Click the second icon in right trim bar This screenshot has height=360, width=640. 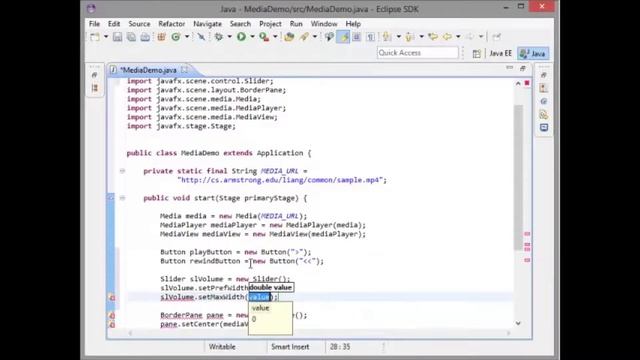(x=544, y=88)
